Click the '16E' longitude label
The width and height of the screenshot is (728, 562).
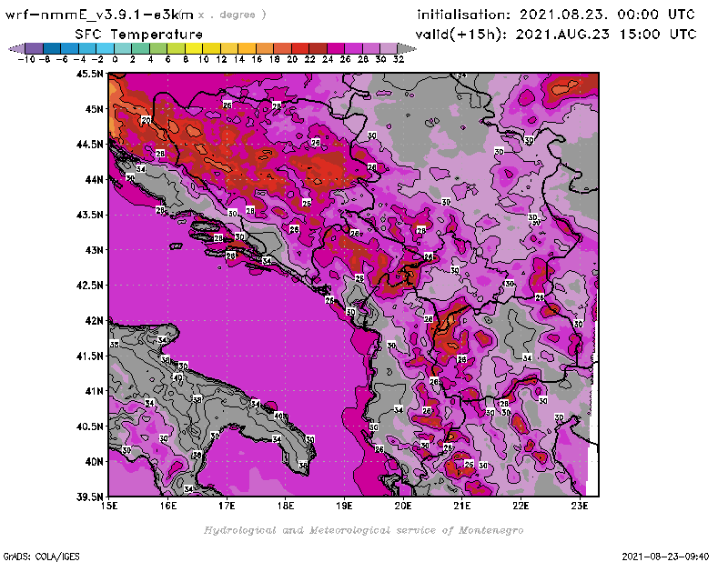(168, 506)
